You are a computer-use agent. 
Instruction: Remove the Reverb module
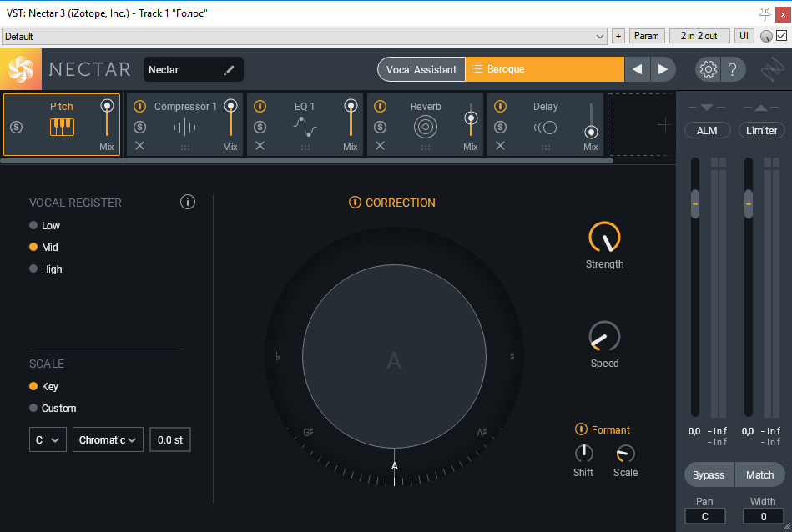click(x=380, y=146)
